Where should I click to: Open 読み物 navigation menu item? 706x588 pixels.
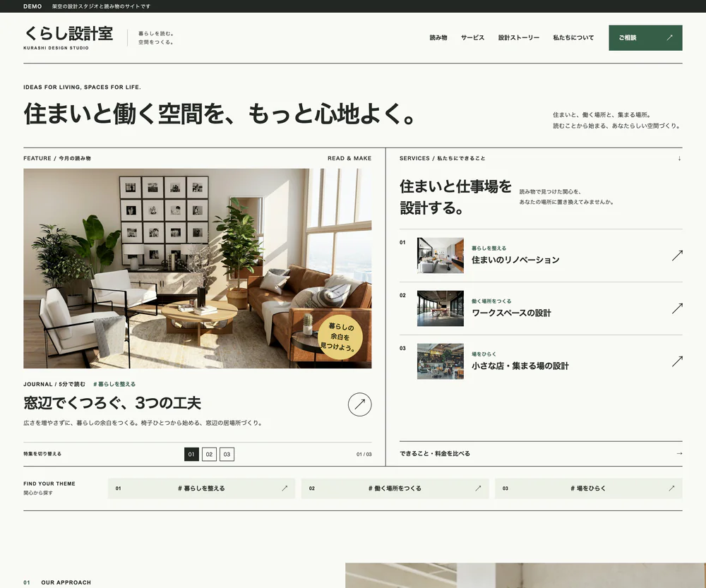438,38
